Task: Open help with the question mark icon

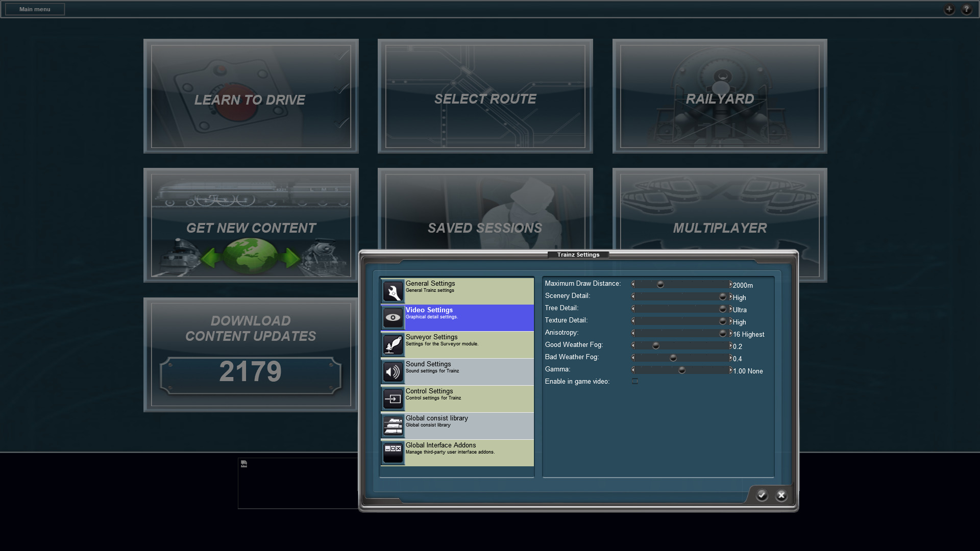Action: point(967,9)
